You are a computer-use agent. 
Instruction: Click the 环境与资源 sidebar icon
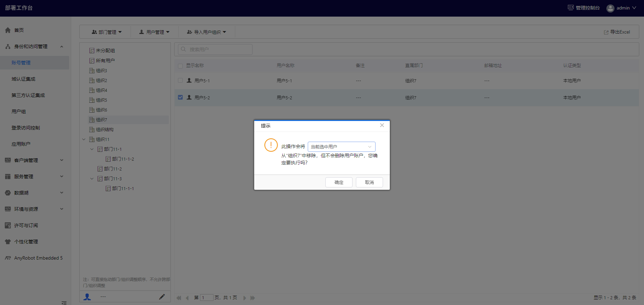(x=8, y=209)
